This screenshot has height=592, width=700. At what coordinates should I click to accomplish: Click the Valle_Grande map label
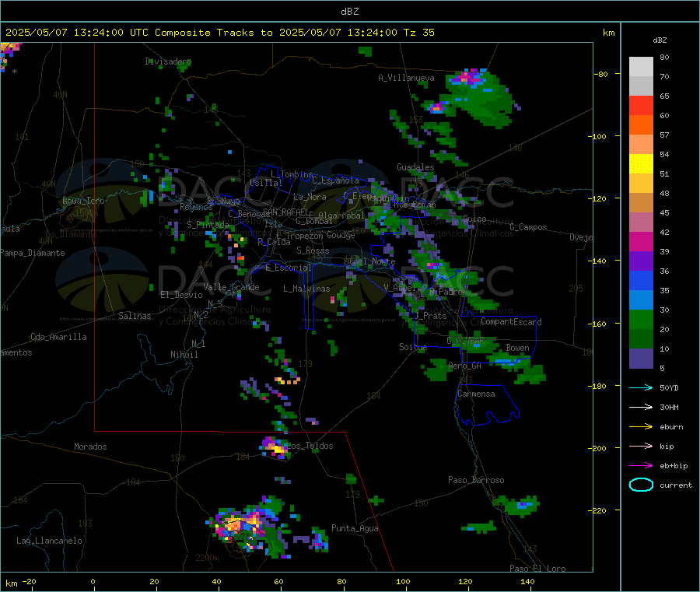[x=231, y=287]
